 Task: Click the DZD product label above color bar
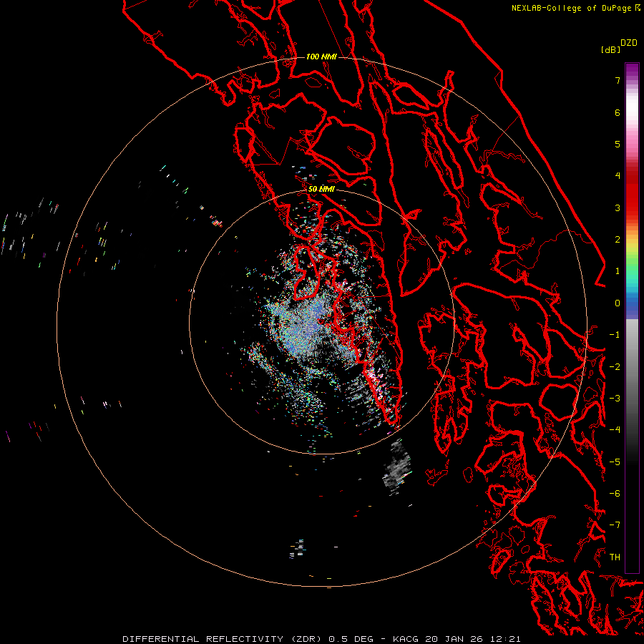[629, 43]
